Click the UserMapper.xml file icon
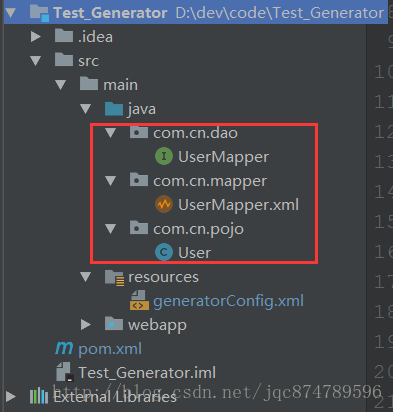The height and width of the screenshot is (412, 393). point(164,204)
